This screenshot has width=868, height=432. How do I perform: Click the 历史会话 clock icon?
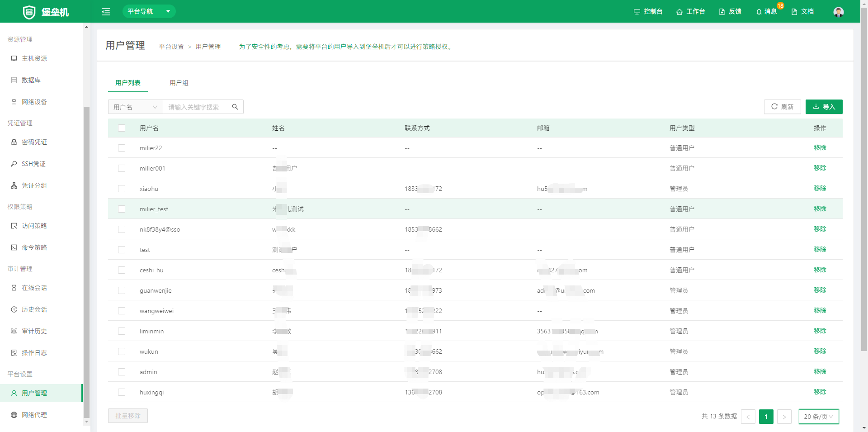click(x=14, y=309)
